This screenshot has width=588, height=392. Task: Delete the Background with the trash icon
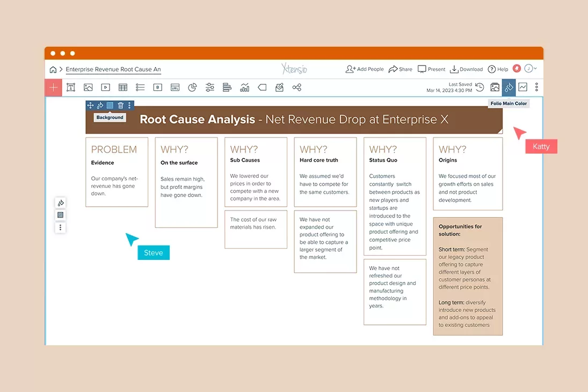point(120,105)
